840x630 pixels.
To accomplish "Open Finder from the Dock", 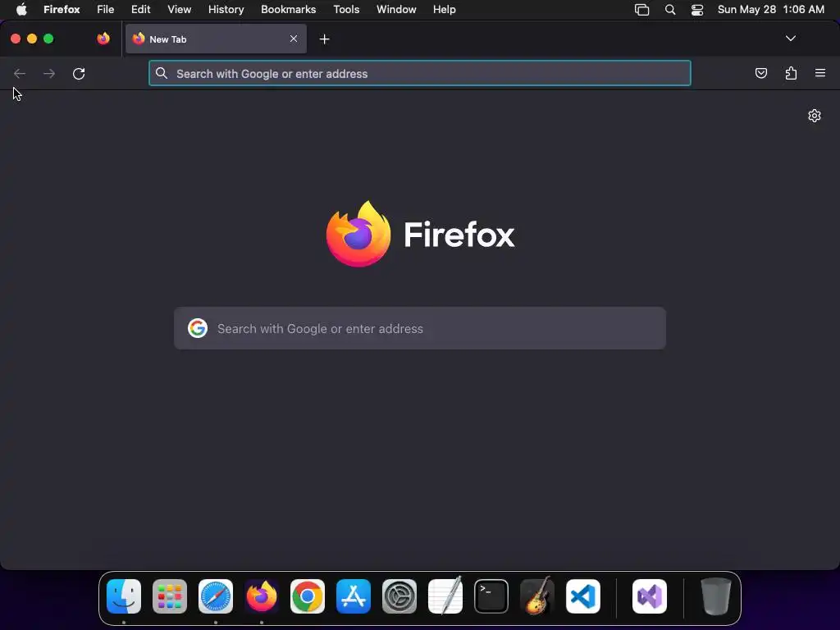I will coord(124,596).
